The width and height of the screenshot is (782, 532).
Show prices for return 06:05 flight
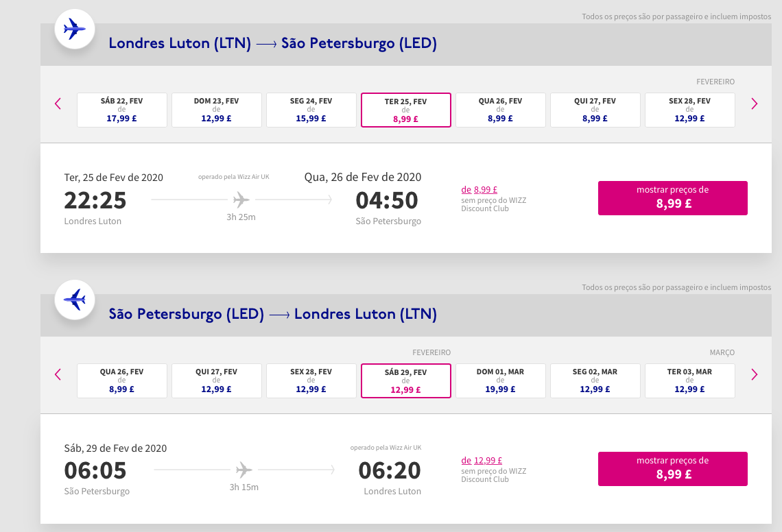(x=672, y=469)
